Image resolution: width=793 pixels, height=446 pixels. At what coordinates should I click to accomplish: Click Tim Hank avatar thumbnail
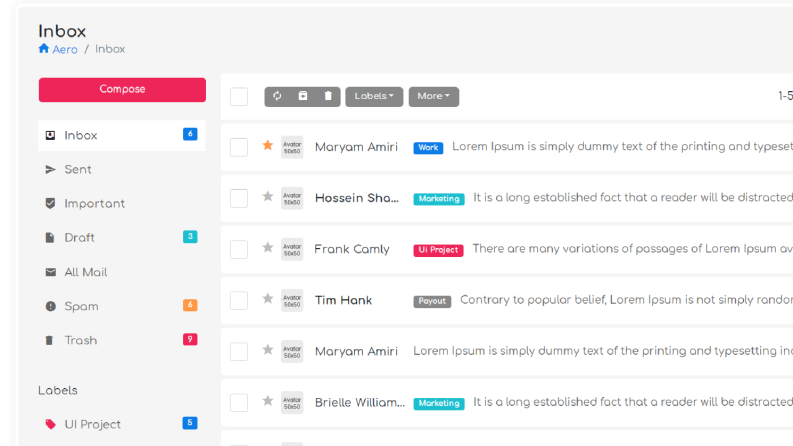(x=292, y=300)
